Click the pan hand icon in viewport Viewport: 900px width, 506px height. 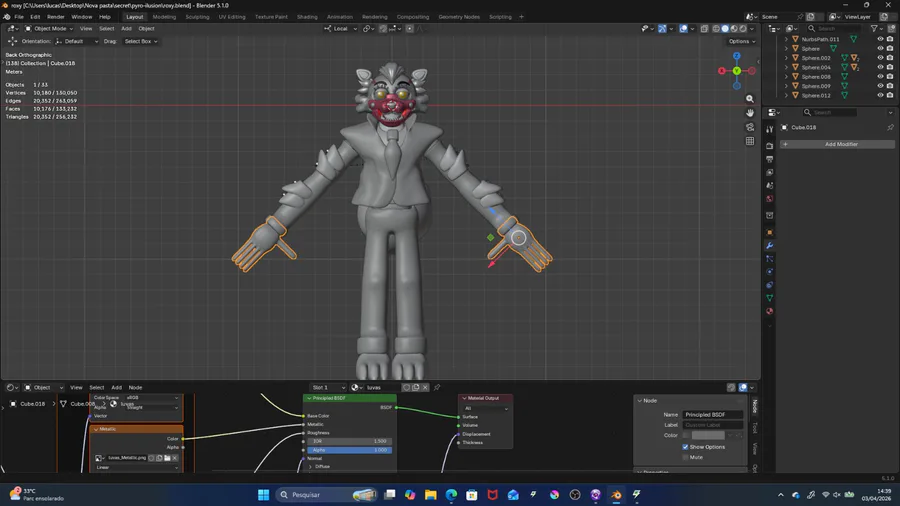coord(750,113)
